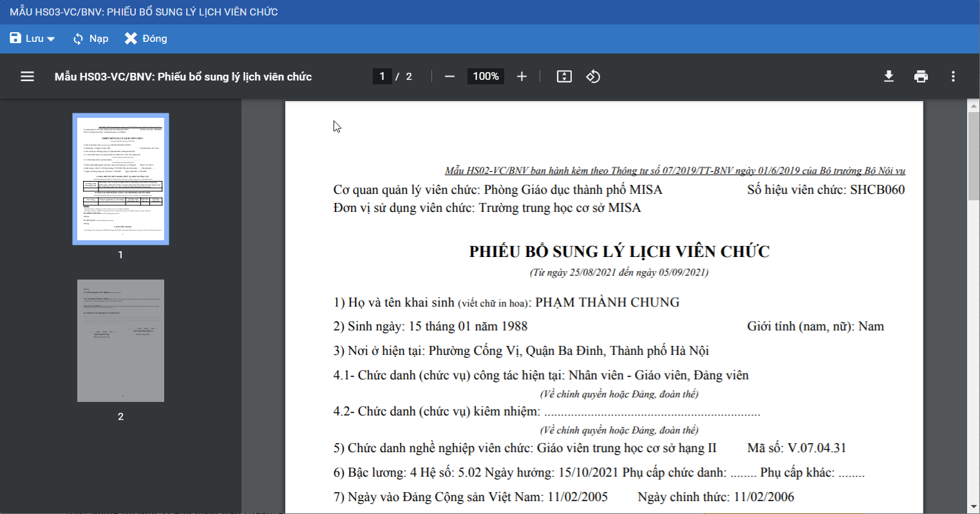Click the Nạp reload button
Screen dimensions: 980x514
click(91, 39)
